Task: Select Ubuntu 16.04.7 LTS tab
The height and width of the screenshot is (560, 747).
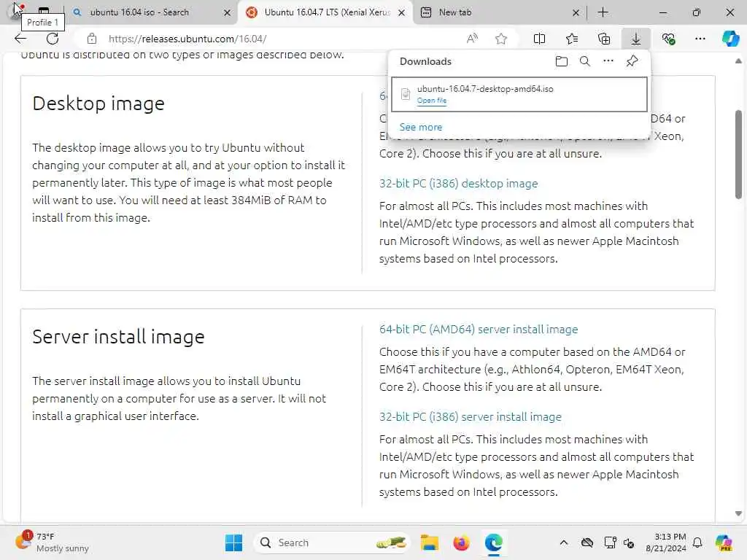Action: (x=327, y=12)
